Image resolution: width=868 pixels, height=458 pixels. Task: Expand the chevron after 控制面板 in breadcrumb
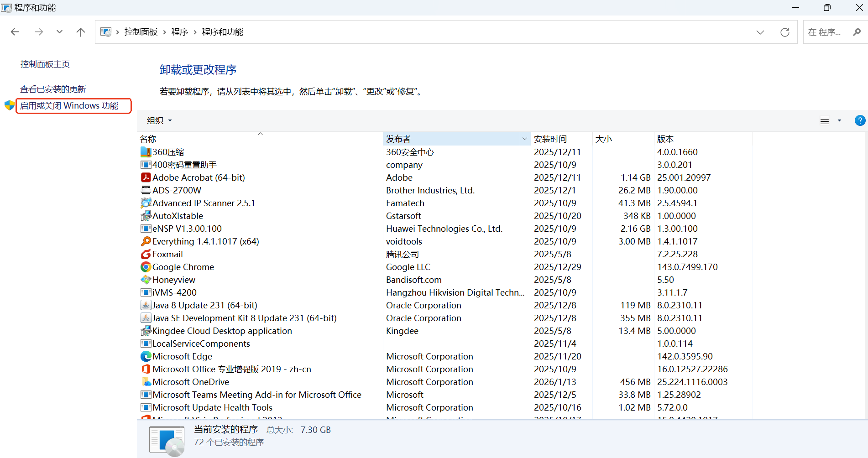pyautogui.click(x=165, y=32)
